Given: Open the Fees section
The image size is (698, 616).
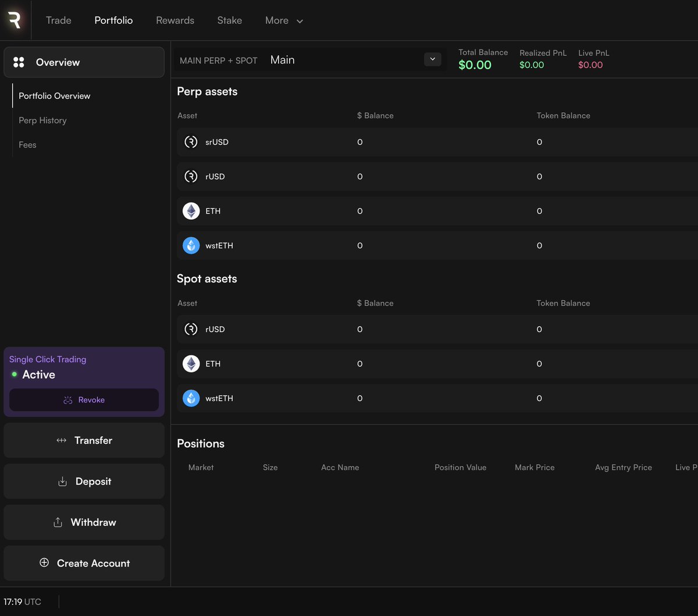Looking at the screenshot, I should pos(27,144).
